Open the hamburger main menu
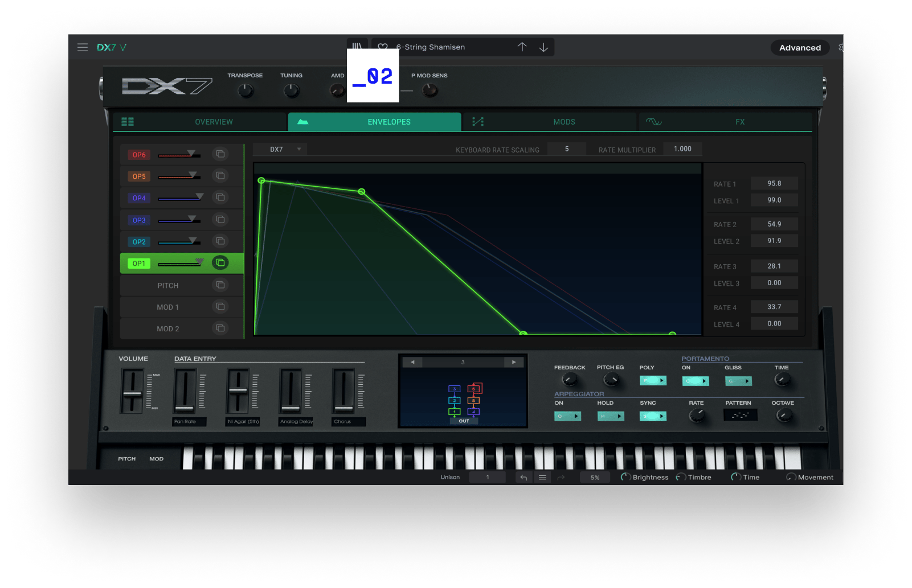 83,47
